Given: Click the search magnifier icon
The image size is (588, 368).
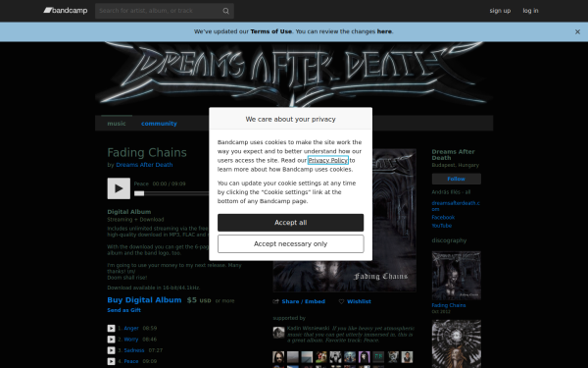Looking at the screenshot, I should coord(225,11).
